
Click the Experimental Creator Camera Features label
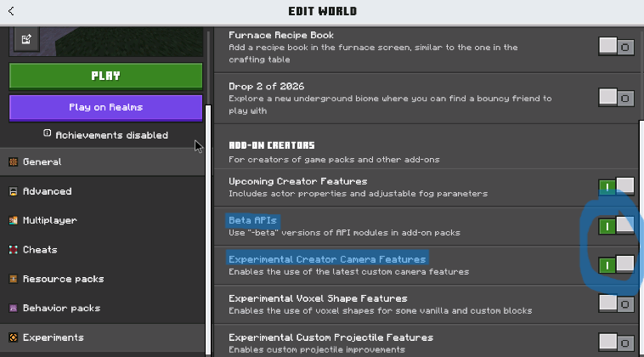(327, 259)
